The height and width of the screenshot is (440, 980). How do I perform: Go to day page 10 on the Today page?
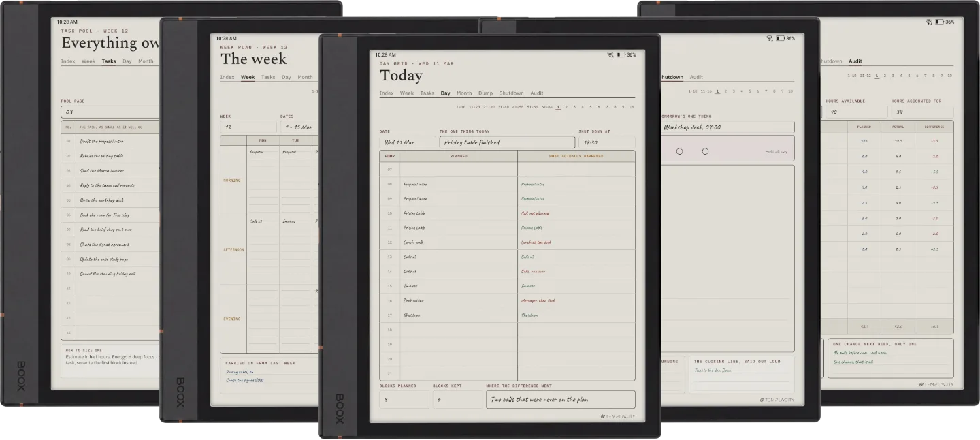tap(632, 107)
